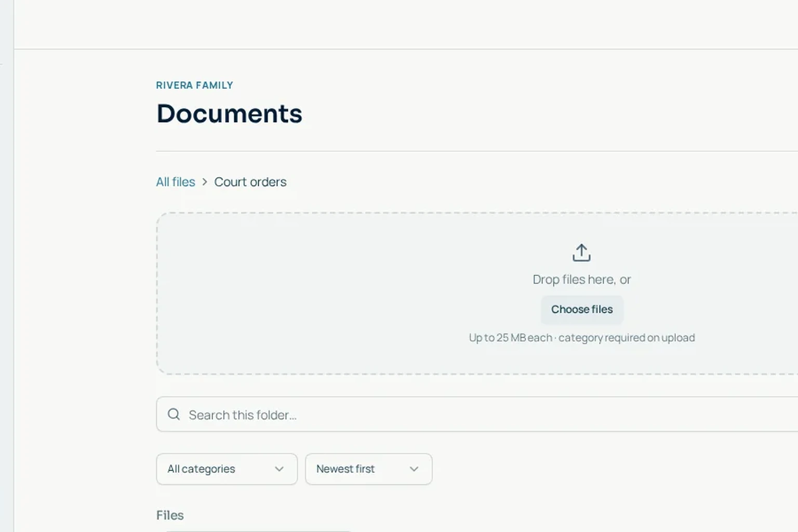The width and height of the screenshot is (798, 532).
Task: Click the upload arrow icon in drop zone
Action: pos(581,253)
